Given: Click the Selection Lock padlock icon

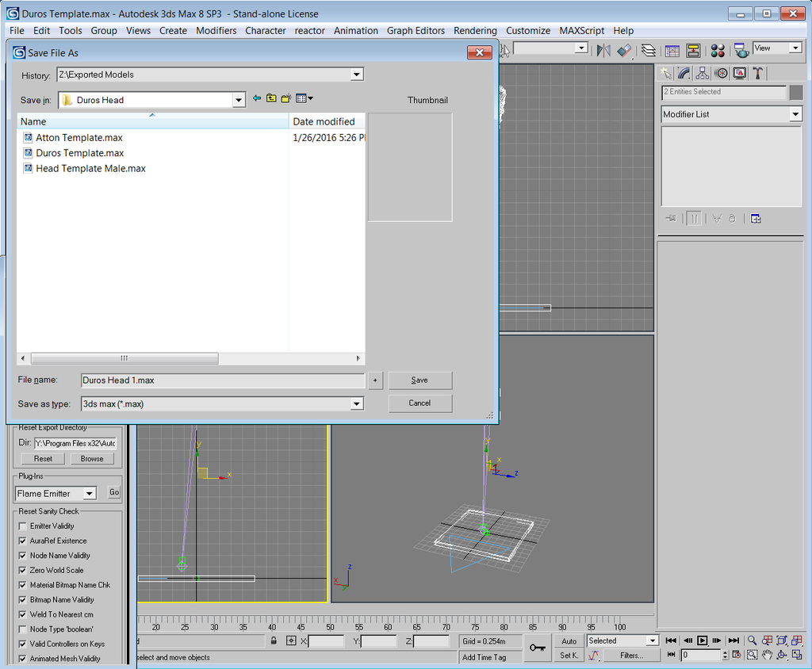Looking at the screenshot, I should [274, 641].
